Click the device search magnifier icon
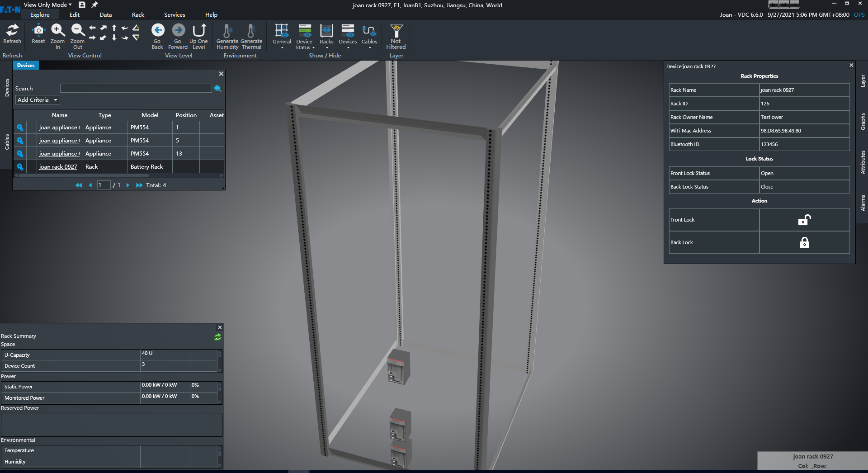 click(217, 89)
